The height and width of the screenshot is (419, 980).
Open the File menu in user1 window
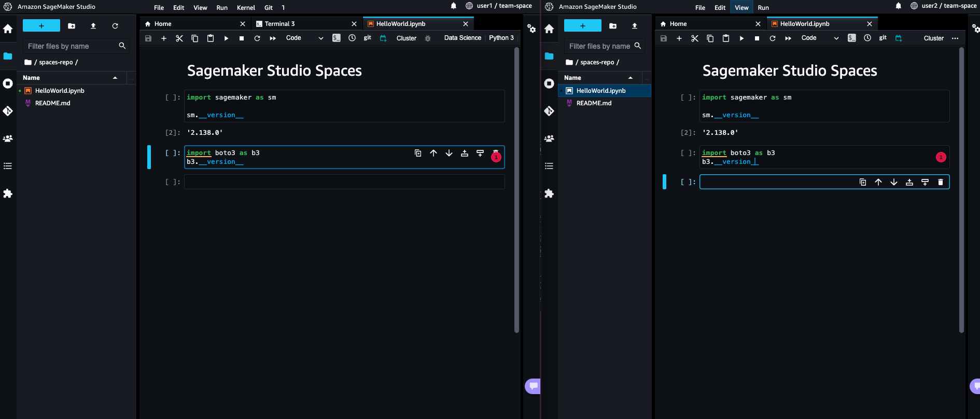click(x=159, y=8)
